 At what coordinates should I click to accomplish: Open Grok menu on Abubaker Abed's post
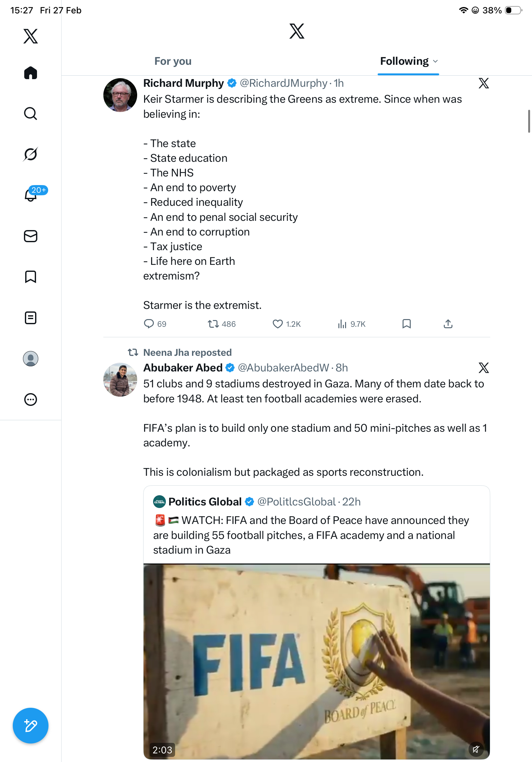(x=484, y=368)
